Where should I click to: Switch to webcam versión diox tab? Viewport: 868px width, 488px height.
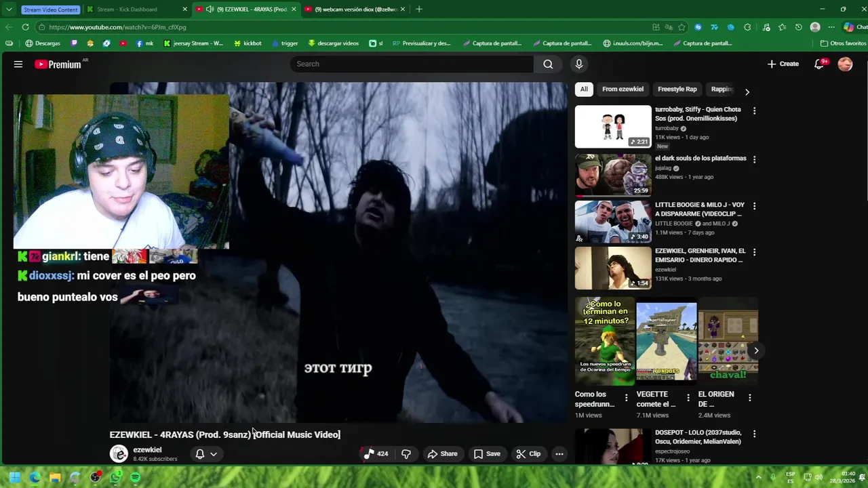pyautogui.click(x=355, y=9)
